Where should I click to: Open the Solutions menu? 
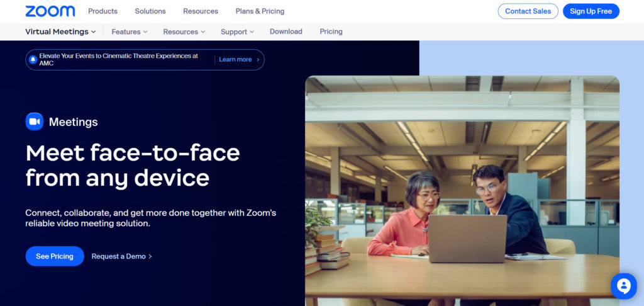point(150,11)
